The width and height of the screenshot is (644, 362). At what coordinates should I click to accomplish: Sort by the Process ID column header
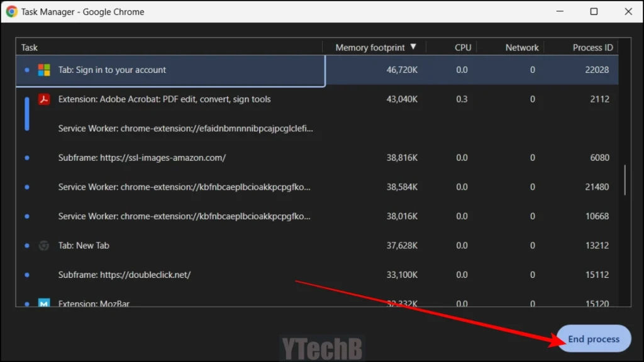(581, 47)
